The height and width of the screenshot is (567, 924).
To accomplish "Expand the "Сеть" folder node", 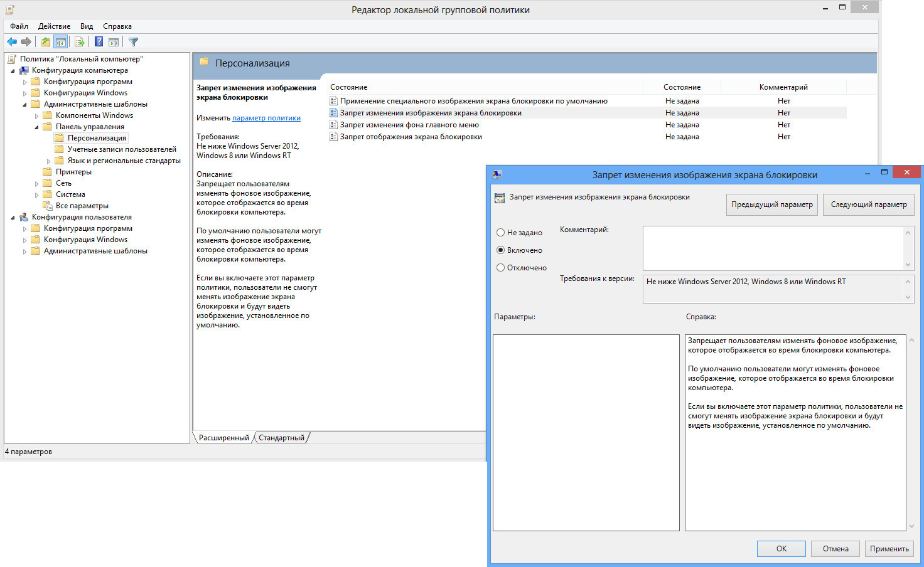I will (37, 184).
